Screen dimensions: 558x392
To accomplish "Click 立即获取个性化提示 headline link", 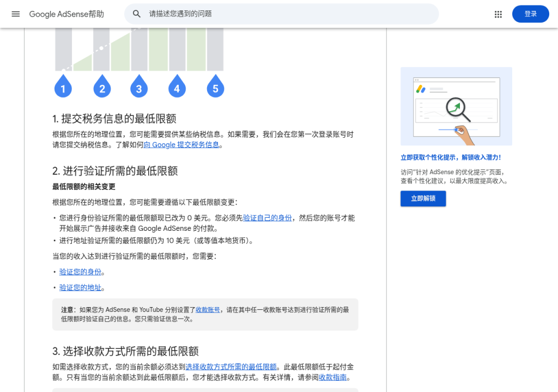I will click(451, 157).
